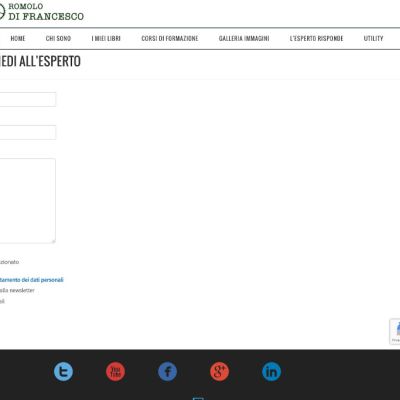Open the LinkedIn social icon

(271, 371)
